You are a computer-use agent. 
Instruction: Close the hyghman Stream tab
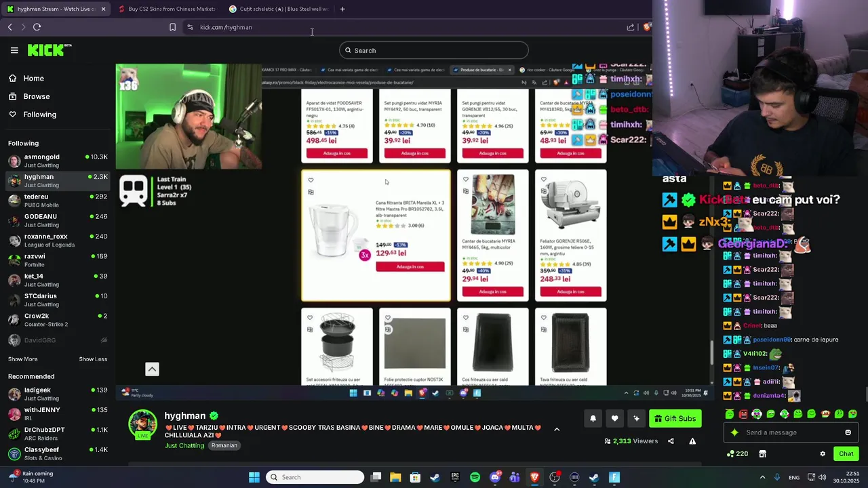pos(103,9)
